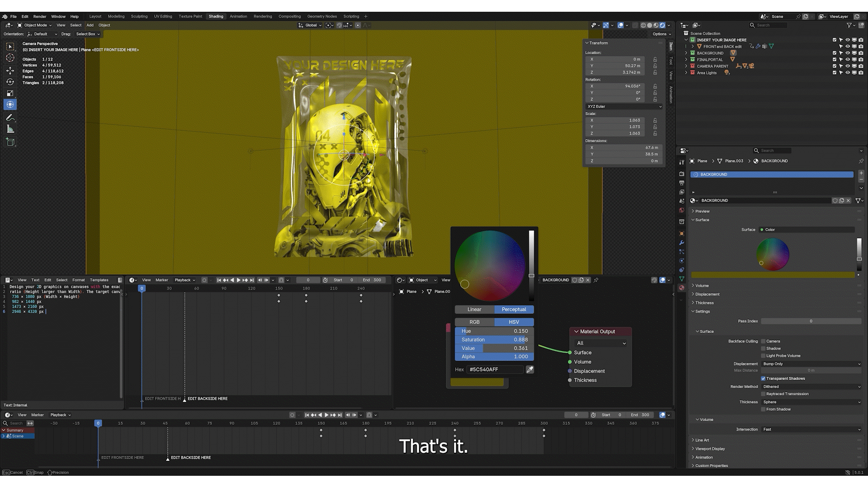This screenshot has width=868, height=488.
Task: Click the eyedropper icon beside the Hex field
Action: click(530, 370)
